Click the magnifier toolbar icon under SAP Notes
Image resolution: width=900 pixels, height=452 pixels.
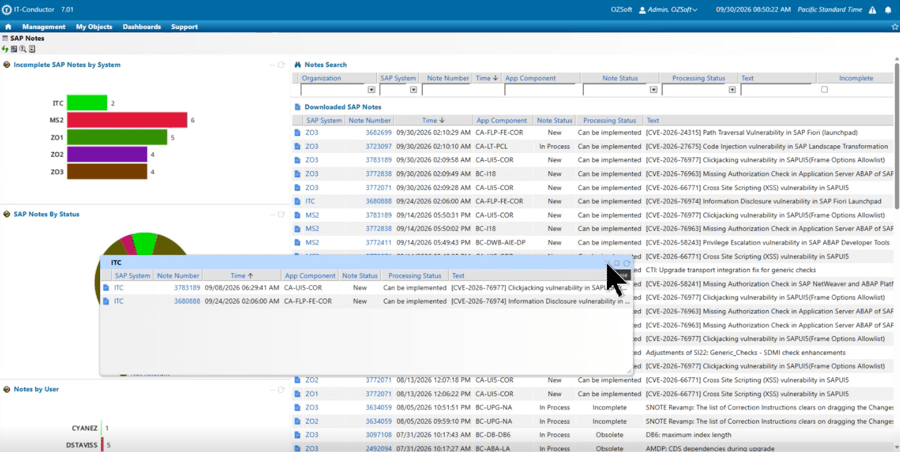point(23,49)
